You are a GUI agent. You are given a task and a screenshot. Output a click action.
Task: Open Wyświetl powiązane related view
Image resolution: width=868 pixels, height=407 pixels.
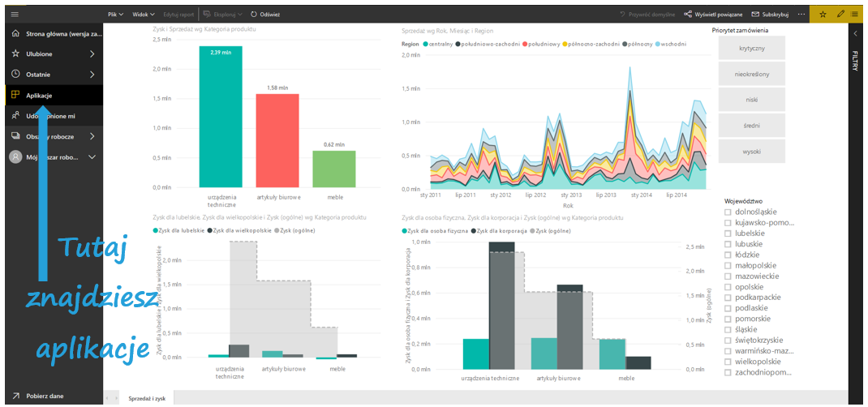(713, 14)
